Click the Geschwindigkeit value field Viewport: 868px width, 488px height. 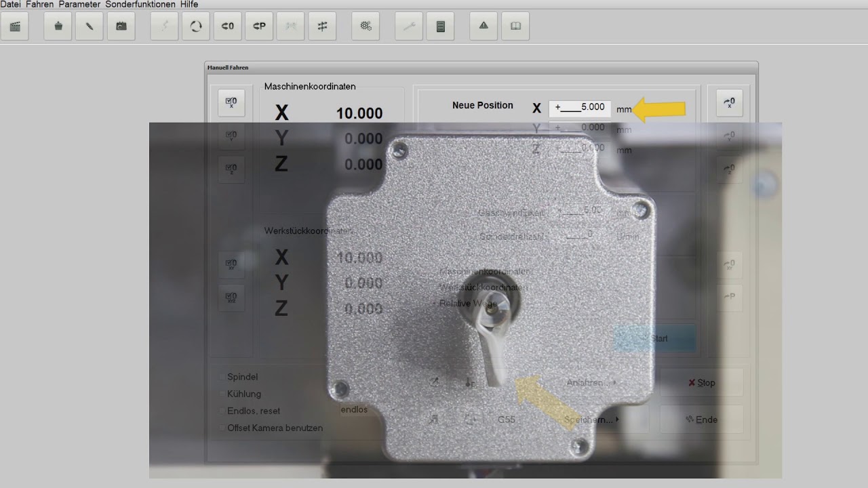click(x=580, y=211)
